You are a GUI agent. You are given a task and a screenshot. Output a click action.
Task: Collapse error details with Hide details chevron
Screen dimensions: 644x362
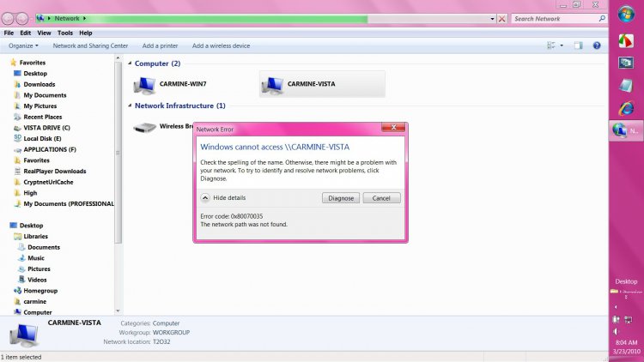point(205,198)
